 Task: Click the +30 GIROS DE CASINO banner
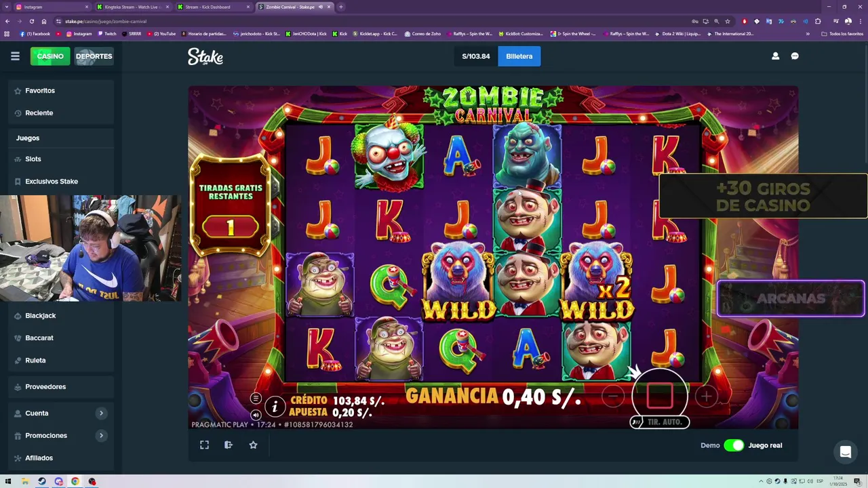coord(763,197)
